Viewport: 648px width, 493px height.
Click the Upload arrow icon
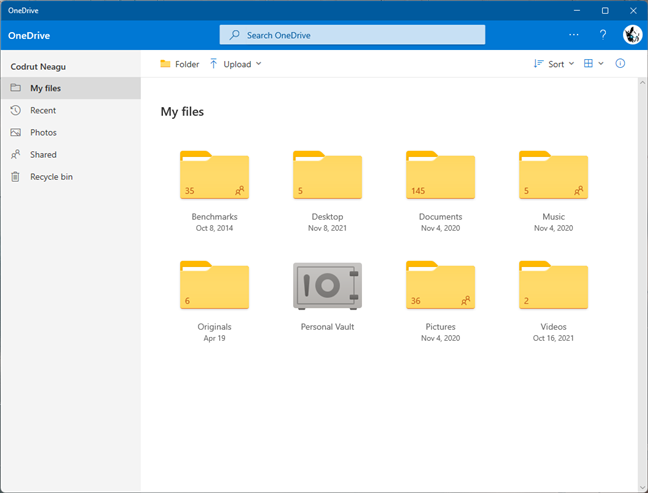click(x=213, y=64)
